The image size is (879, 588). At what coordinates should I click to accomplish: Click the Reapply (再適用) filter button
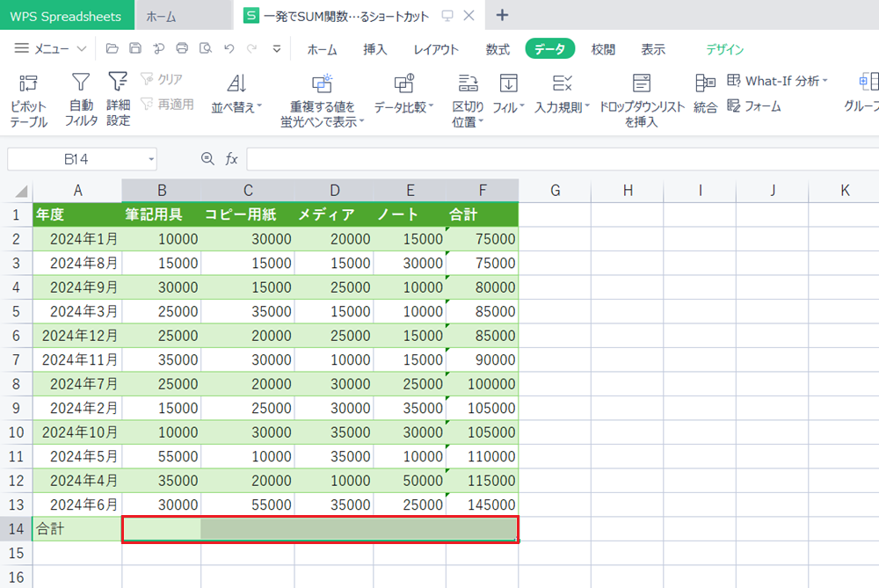tap(168, 105)
